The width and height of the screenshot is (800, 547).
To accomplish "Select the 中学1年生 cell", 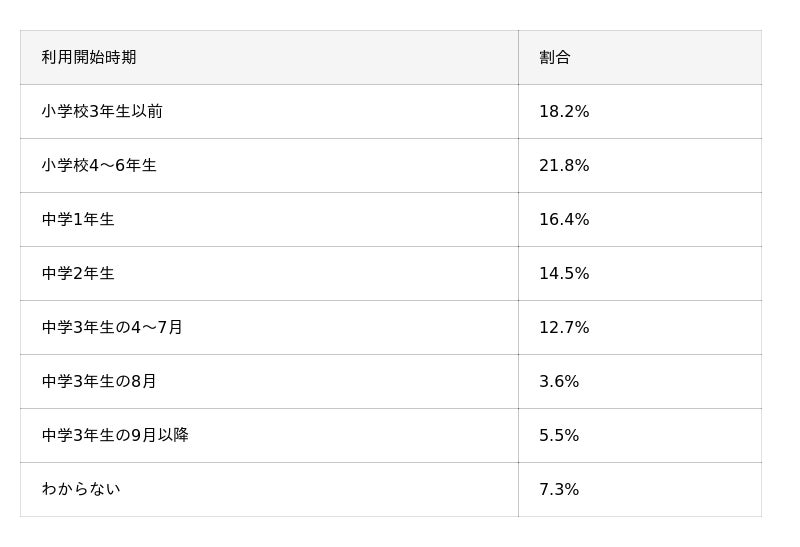I will coord(78,220).
